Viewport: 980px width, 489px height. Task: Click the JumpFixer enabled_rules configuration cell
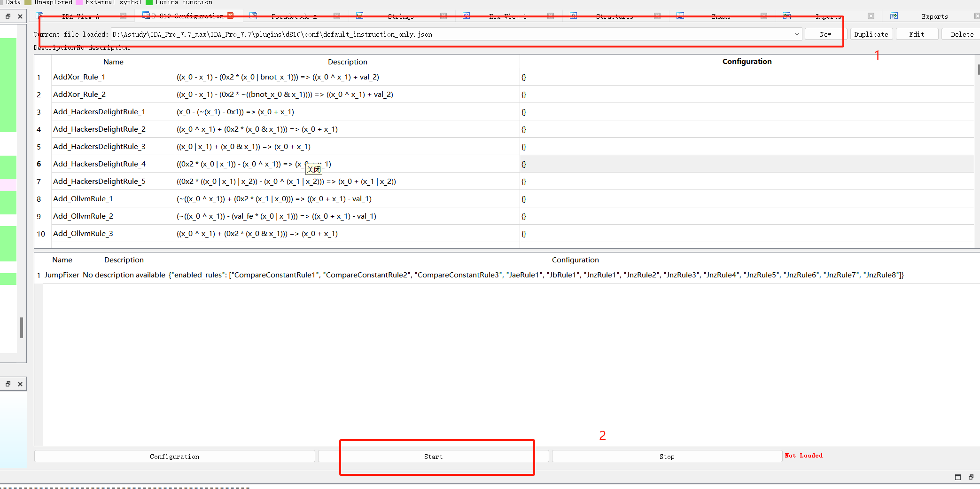(x=574, y=275)
